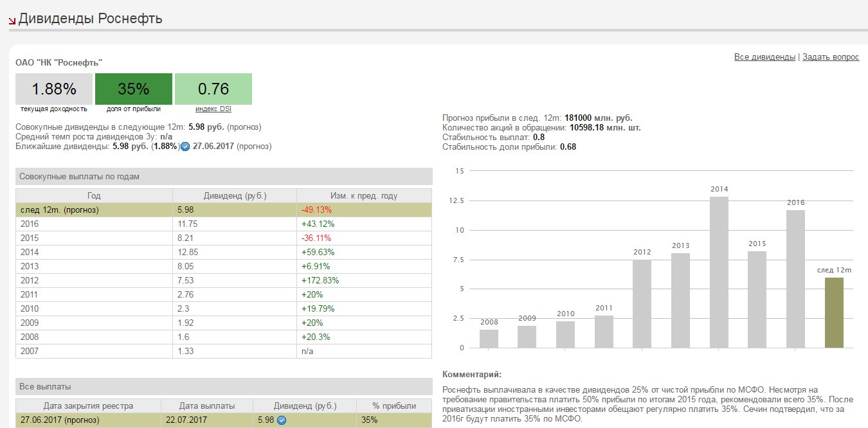Image resolution: width=868 pixels, height=428 pixels.
Task: Select year 2014 in the yearly table
Action: coord(30,252)
